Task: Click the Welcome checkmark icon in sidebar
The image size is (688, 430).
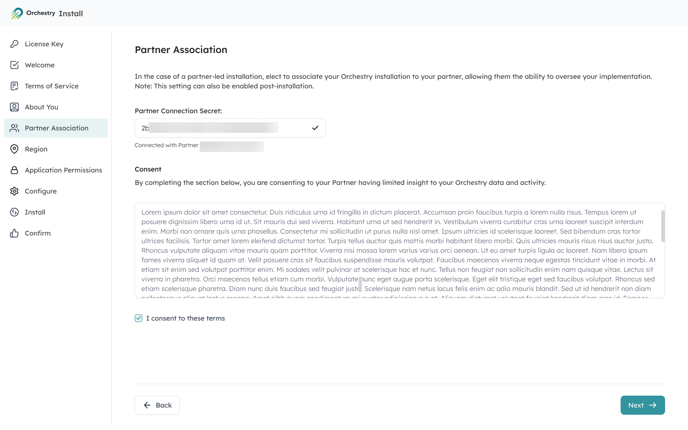Action: (x=14, y=65)
